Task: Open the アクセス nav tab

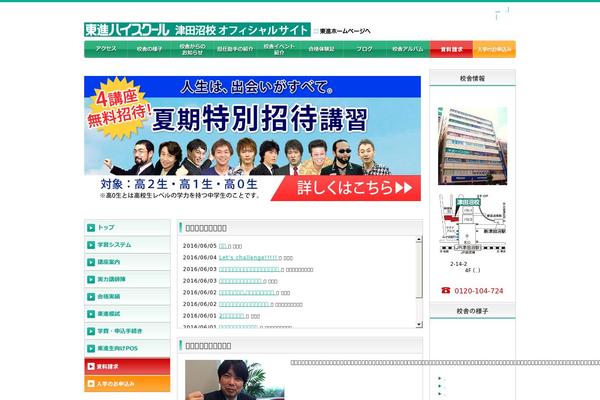Action: 106,49
